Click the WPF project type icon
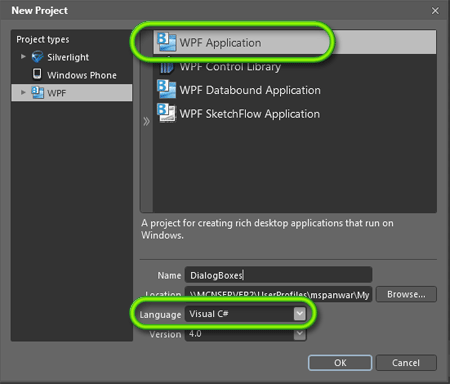This screenshot has height=384, width=450. (38, 92)
